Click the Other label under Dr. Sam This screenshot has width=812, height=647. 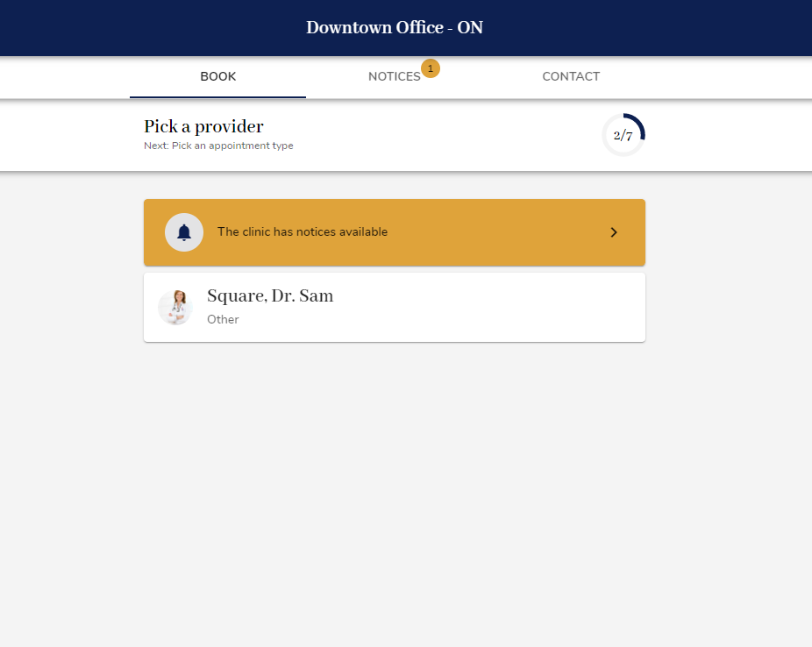click(223, 319)
